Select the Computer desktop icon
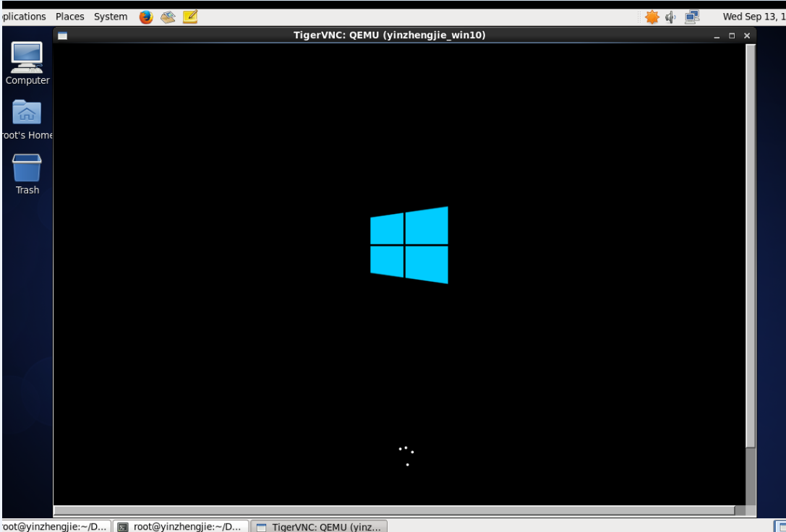 (x=27, y=64)
